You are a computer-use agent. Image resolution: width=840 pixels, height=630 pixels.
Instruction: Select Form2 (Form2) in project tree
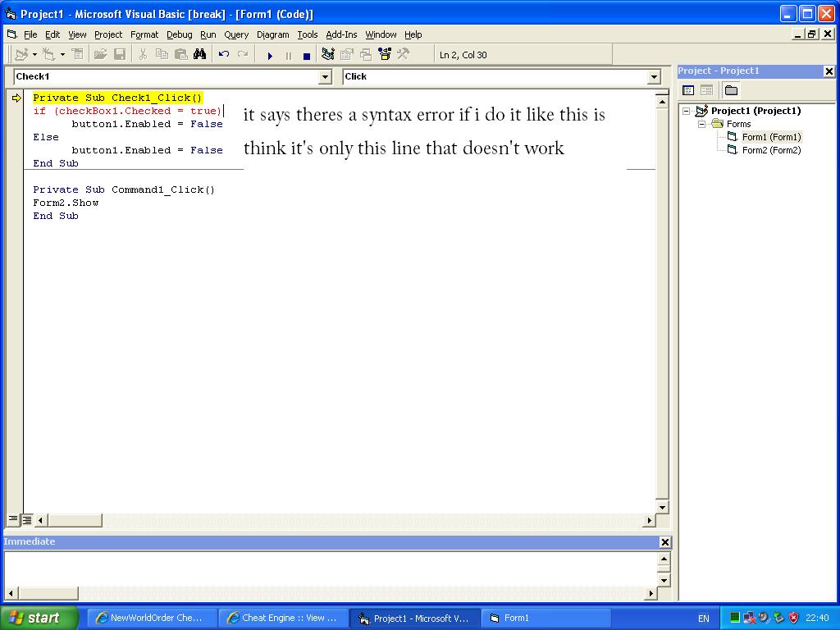pyautogui.click(x=770, y=150)
